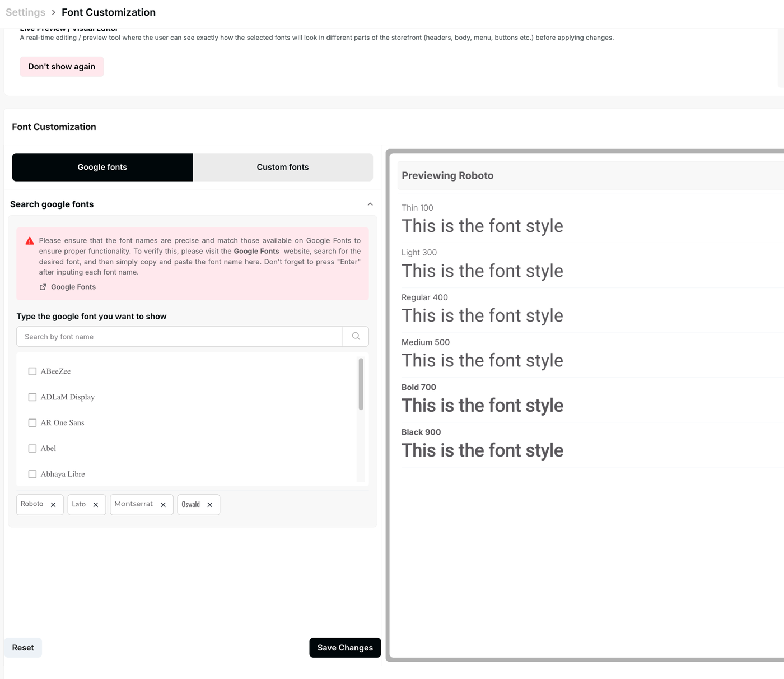
Task: Check the ADLaM Display font checkbox
Action: click(x=32, y=397)
